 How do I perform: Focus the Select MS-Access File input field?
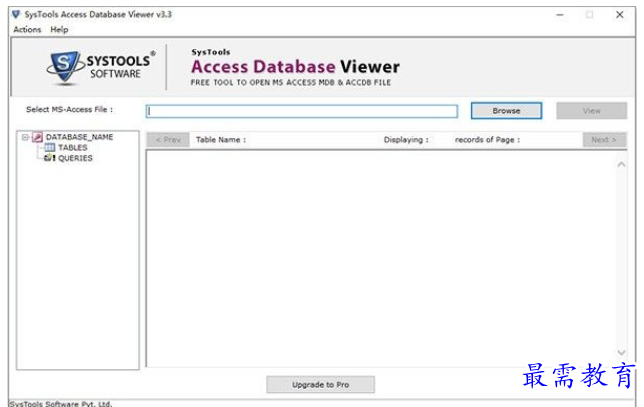click(x=301, y=111)
